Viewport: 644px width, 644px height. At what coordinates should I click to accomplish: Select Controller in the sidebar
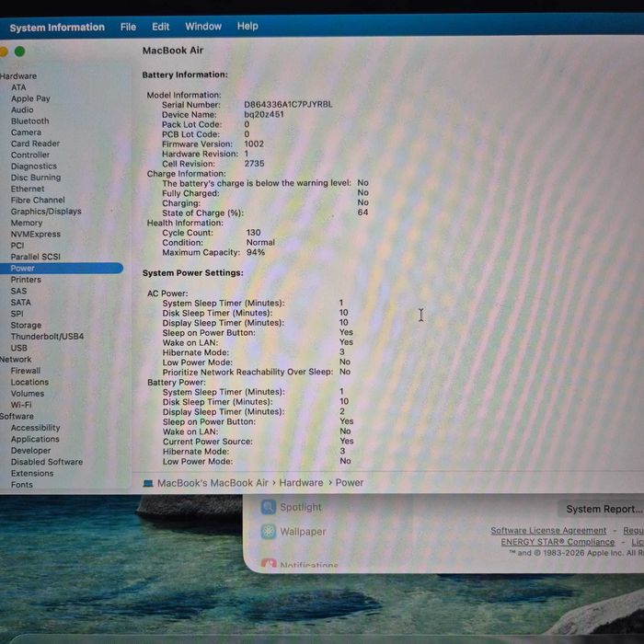click(x=30, y=155)
